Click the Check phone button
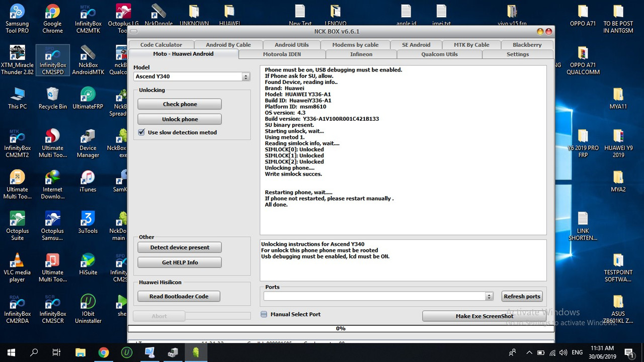Viewport: 644px width, 362px height. point(180,104)
